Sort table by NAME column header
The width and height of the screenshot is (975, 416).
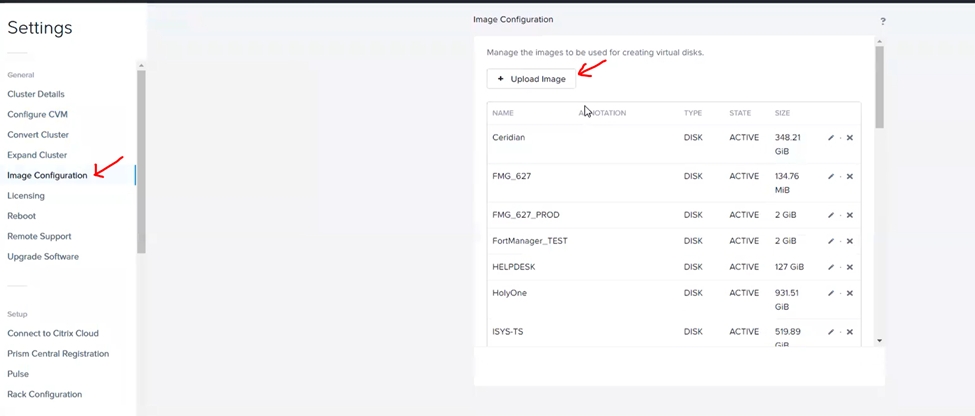[503, 113]
